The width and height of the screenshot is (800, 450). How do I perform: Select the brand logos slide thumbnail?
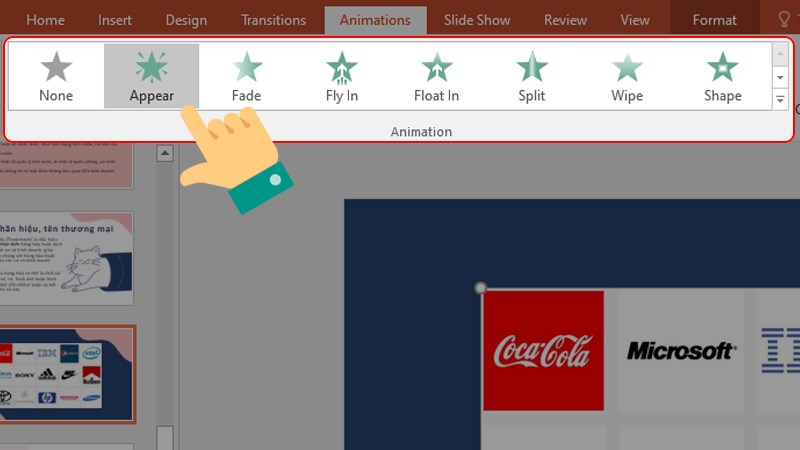pyautogui.click(x=67, y=373)
